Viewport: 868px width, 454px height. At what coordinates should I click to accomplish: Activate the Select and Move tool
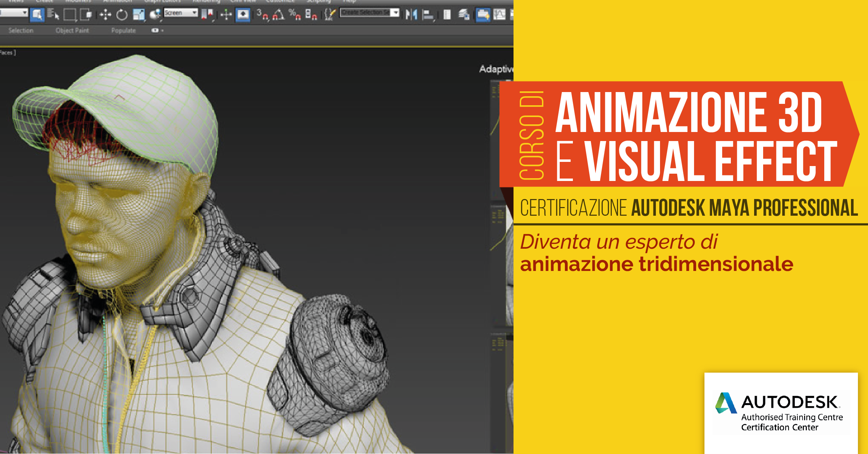pos(105,15)
